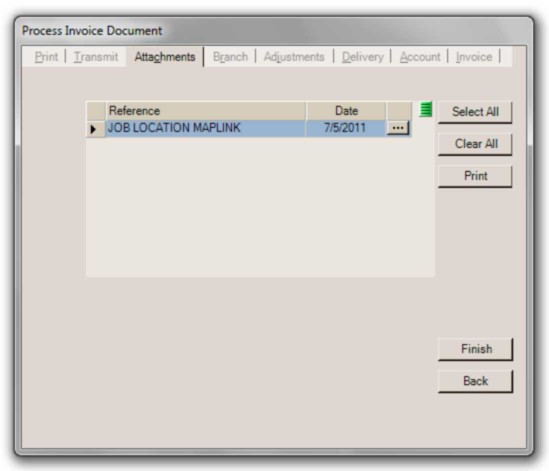The height and width of the screenshot is (471, 549).
Task: Click the green list icon beside the grid
Action: pos(426,110)
